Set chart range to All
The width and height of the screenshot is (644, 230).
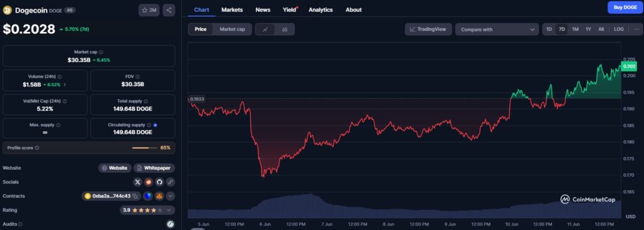coord(601,29)
